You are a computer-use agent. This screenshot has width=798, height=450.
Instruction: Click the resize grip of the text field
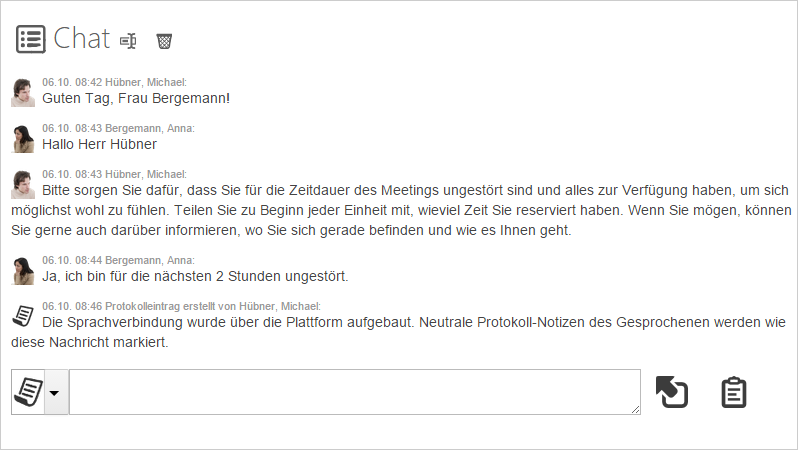636,410
